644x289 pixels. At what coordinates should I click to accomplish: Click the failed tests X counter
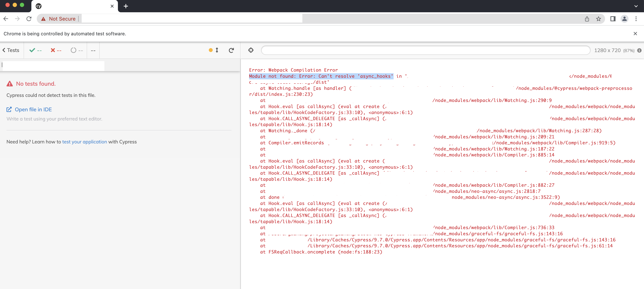(x=56, y=50)
